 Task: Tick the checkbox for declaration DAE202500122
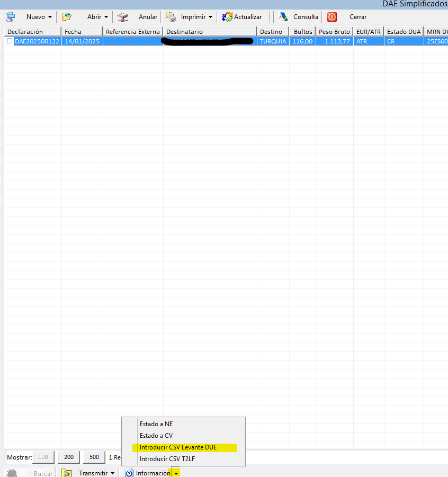[10, 41]
